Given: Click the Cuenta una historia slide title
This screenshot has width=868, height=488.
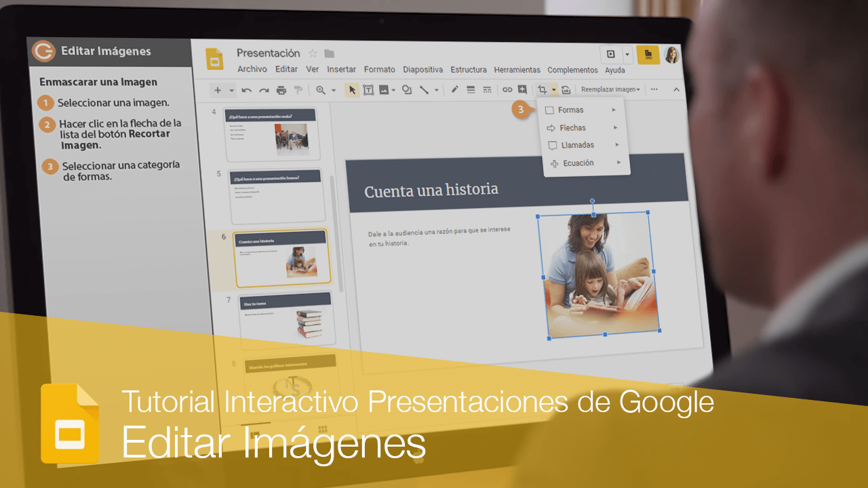Looking at the screenshot, I should point(431,190).
